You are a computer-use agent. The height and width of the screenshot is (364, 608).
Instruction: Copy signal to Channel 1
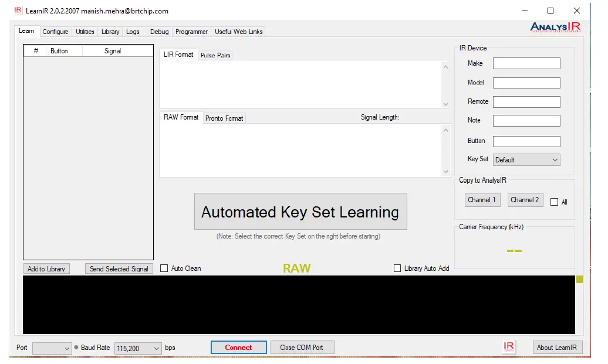click(x=482, y=199)
